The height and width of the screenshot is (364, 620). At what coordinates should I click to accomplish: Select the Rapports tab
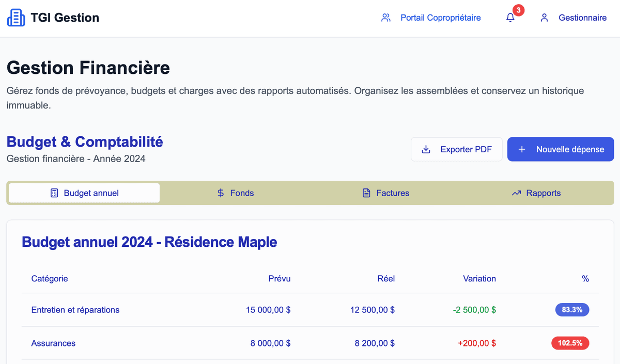pos(536,193)
